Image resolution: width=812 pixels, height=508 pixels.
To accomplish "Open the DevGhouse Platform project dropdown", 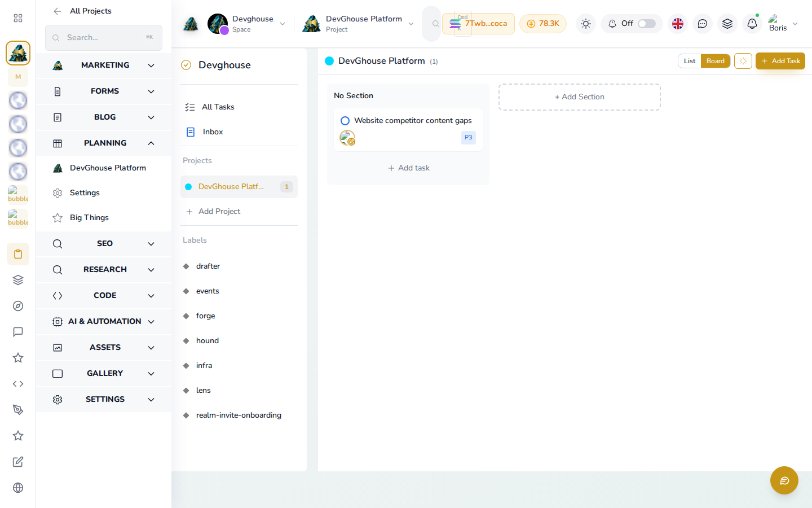I will 359,24.
